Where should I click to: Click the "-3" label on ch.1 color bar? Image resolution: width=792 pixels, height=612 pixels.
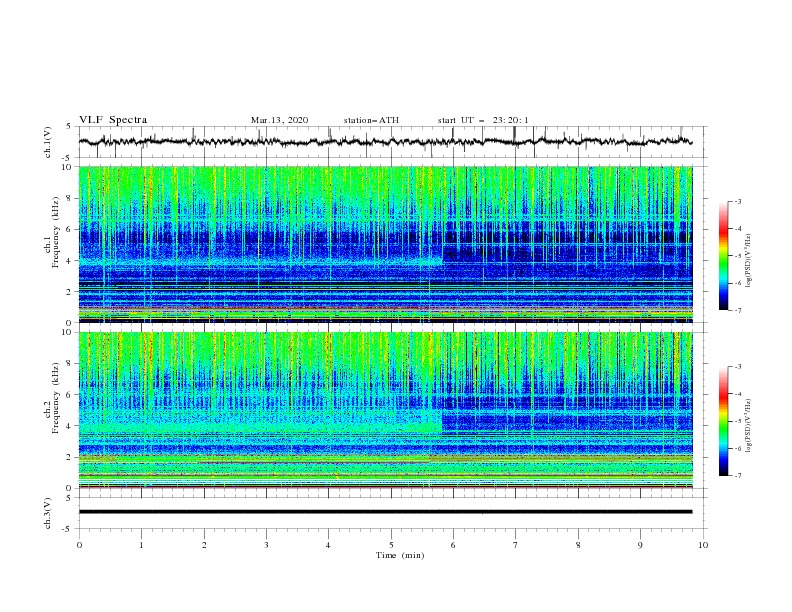click(737, 201)
